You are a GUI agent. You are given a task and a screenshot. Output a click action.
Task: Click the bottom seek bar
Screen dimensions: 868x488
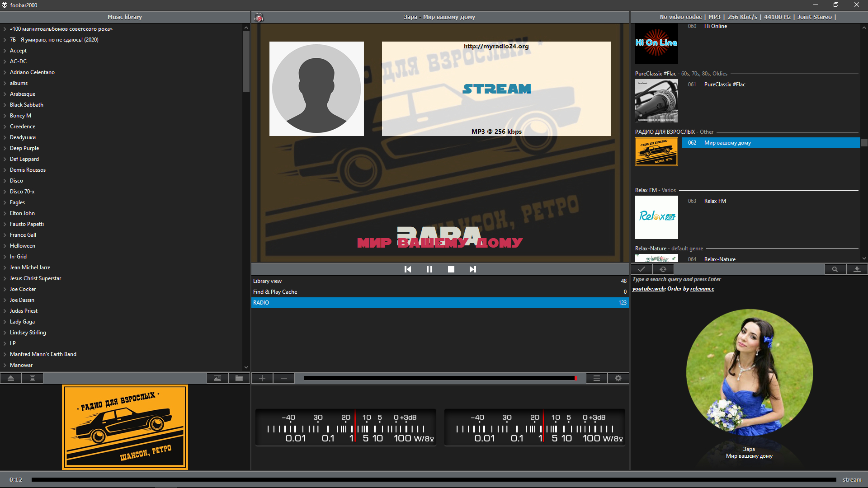tap(433, 480)
